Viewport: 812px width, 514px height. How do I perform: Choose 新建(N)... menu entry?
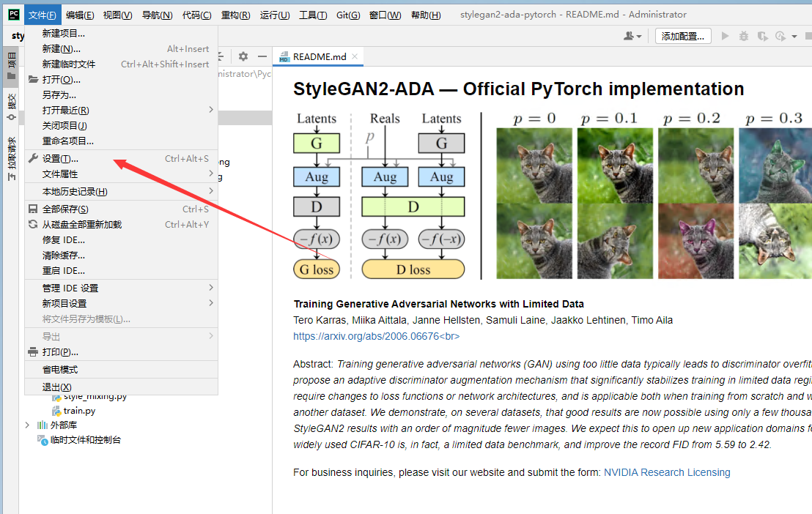tap(121, 48)
